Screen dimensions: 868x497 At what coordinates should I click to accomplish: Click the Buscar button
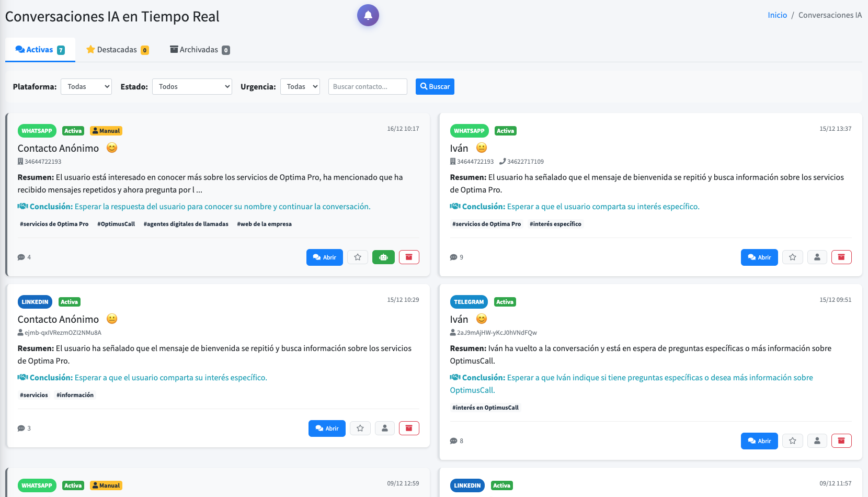click(x=435, y=86)
